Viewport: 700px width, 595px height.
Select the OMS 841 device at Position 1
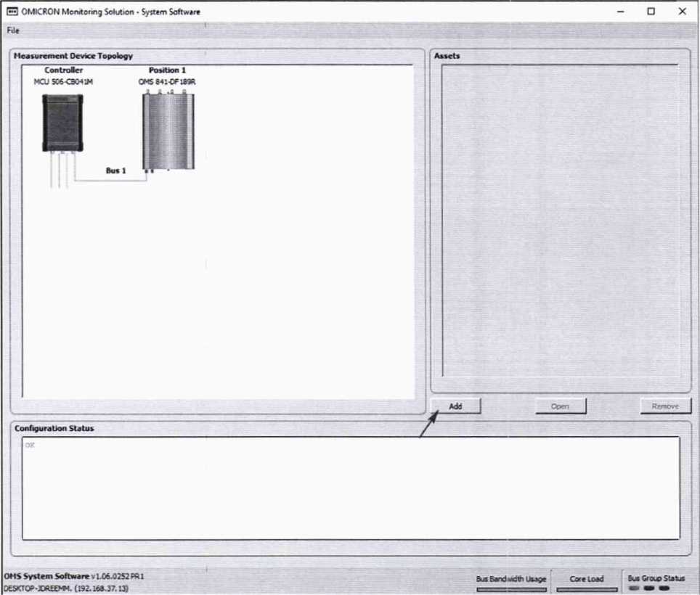168,131
